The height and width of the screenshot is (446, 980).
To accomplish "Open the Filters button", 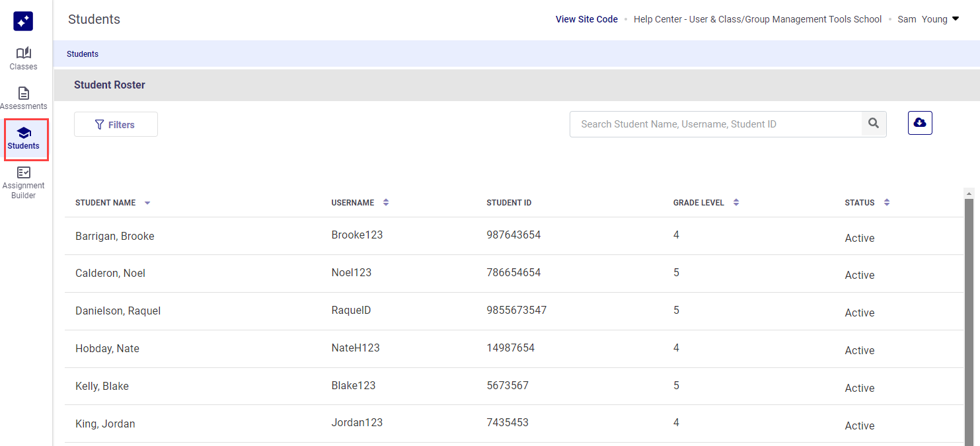I will pyautogui.click(x=116, y=124).
